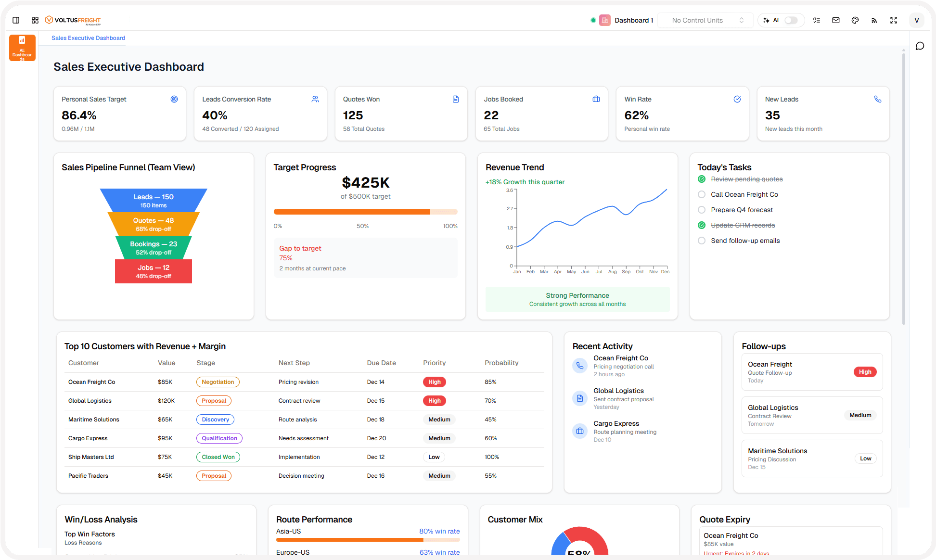Viewport: 936px width, 560px height.
Task: Open the chat bubble icon
Action: (920, 46)
